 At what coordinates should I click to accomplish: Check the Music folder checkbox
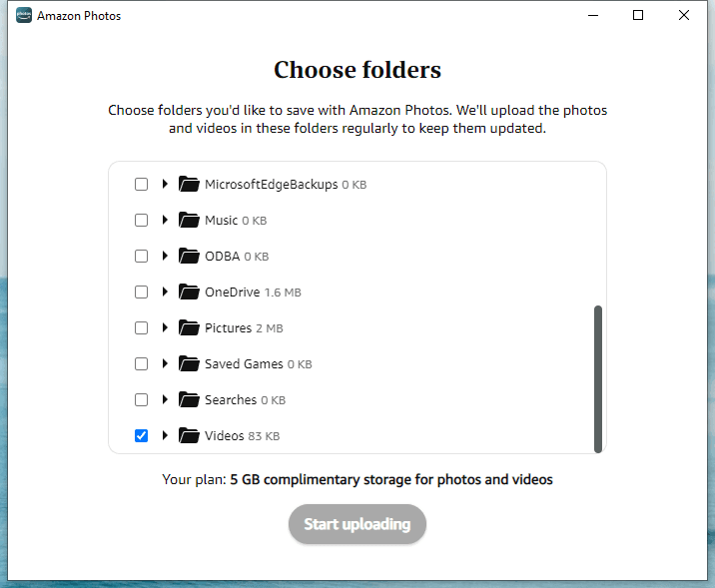click(142, 220)
